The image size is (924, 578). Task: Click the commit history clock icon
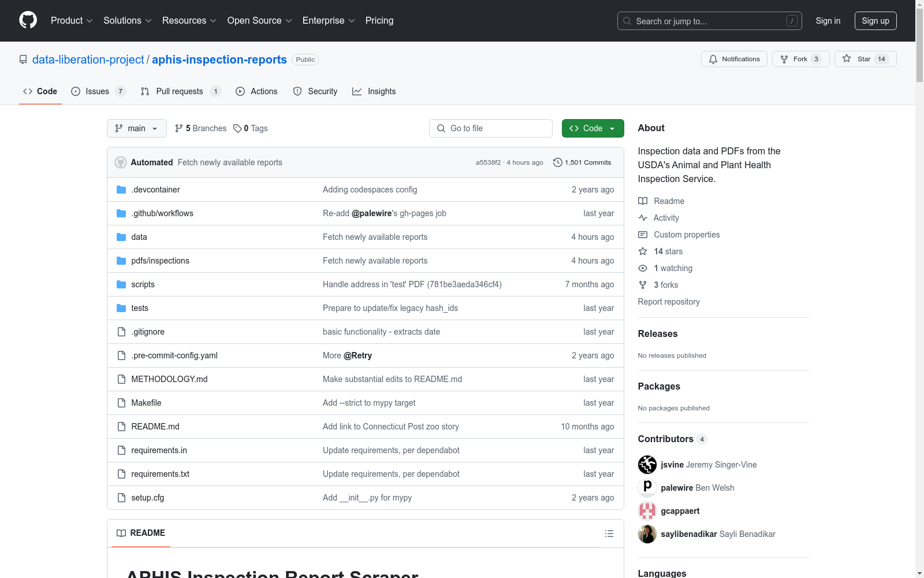(557, 162)
